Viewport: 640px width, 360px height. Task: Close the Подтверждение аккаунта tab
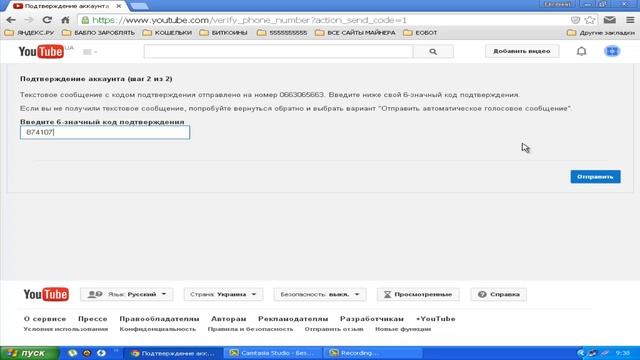tap(118, 6)
